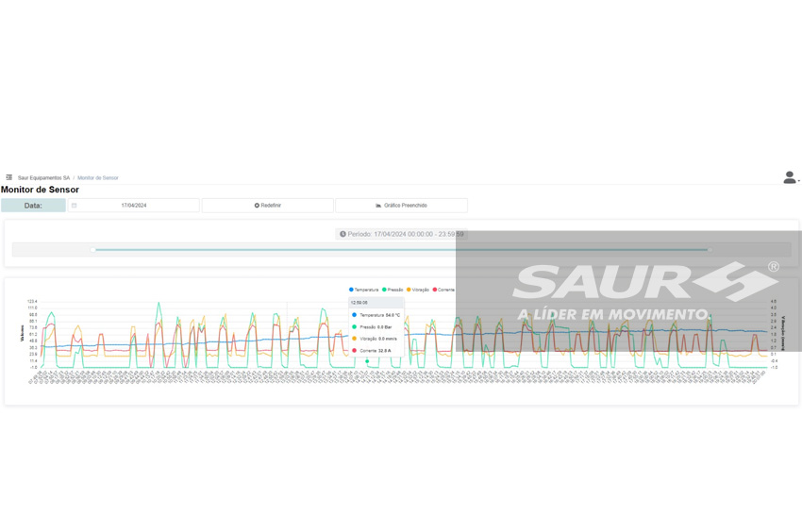Toggle Pressão series in chart legend
Image resolution: width=802 pixels, height=532 pixels.
393,290
